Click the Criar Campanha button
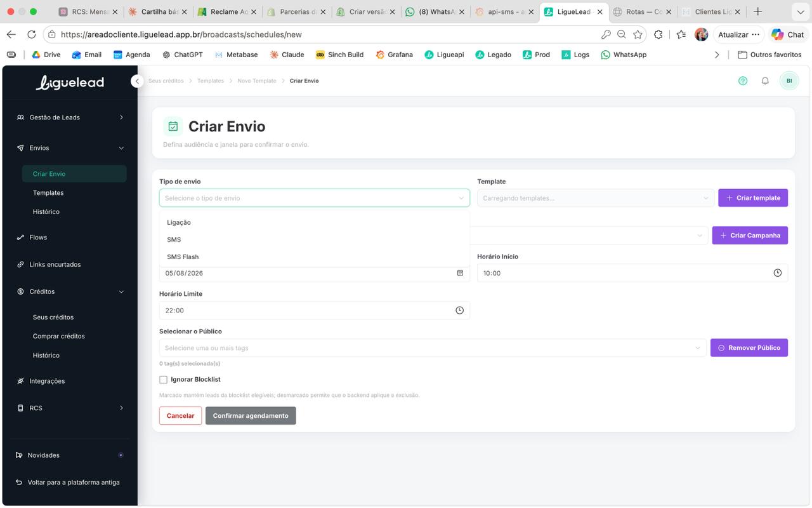Image resolution: width=812 pixels, height=508 pixels. tap(750, 236)
